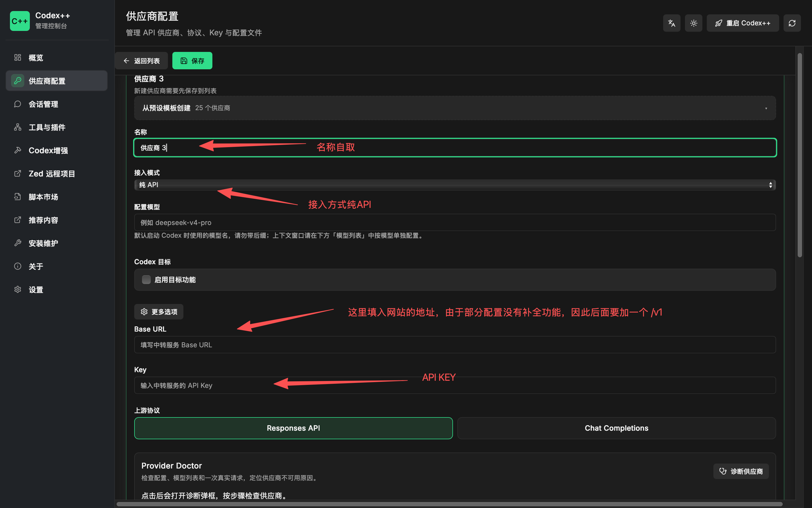The height and width of the screenshot is (508, 812).
Task: Click the horizontal scrollbar at the bottom
Action: pyautogui.click(x=449, y=504)
